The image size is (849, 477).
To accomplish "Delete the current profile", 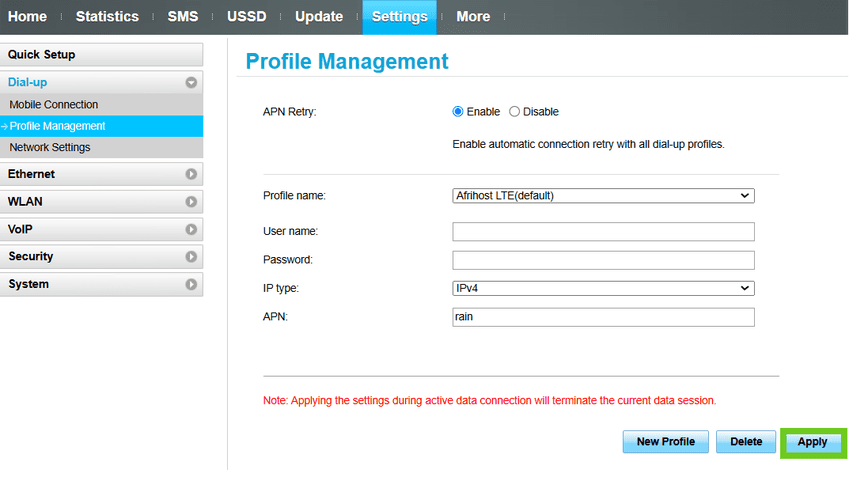I will [746, 442].
